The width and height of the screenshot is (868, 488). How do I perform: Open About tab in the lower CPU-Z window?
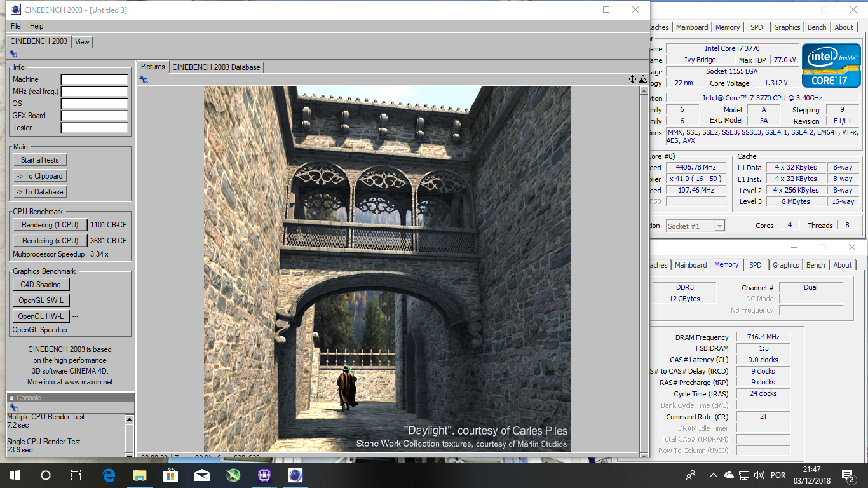tap(843, 265)
